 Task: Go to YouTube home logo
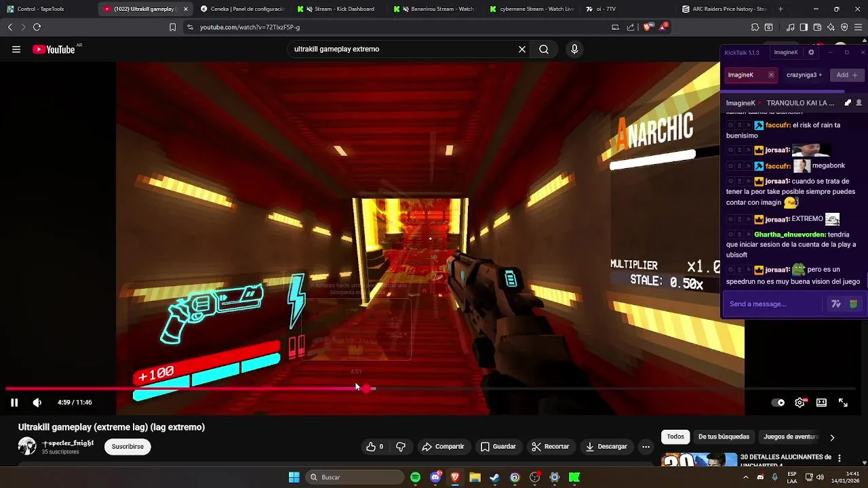[54, 49]
